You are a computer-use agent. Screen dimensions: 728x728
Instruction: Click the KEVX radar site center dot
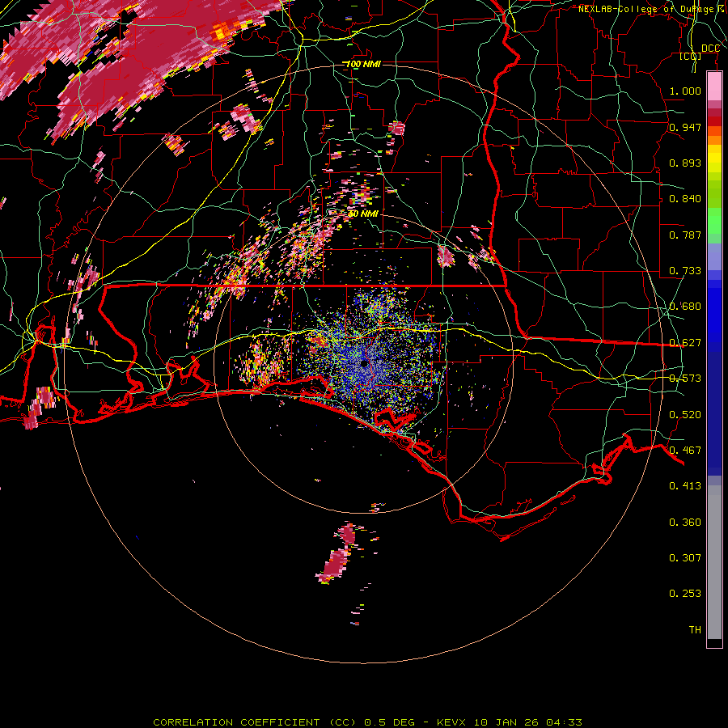click(364, 364)
